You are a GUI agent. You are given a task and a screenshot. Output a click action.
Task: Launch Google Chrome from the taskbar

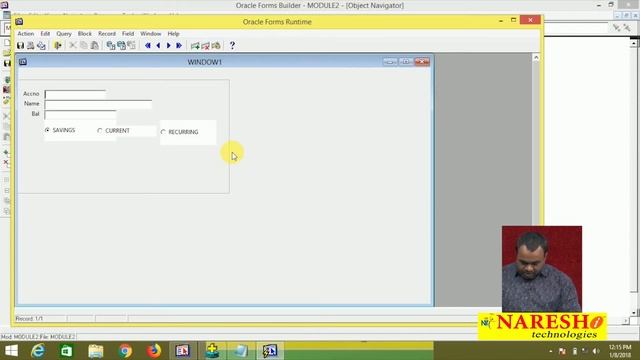pos(125,351)
